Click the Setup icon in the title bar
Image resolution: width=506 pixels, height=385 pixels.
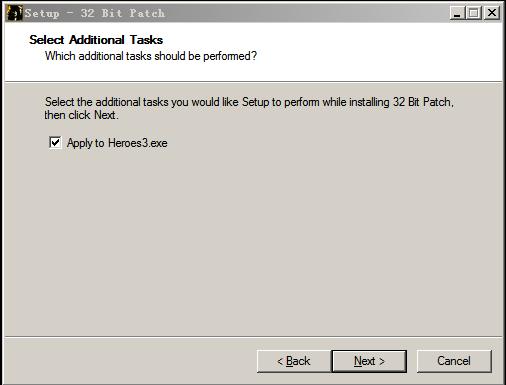[x=14, y=13]
